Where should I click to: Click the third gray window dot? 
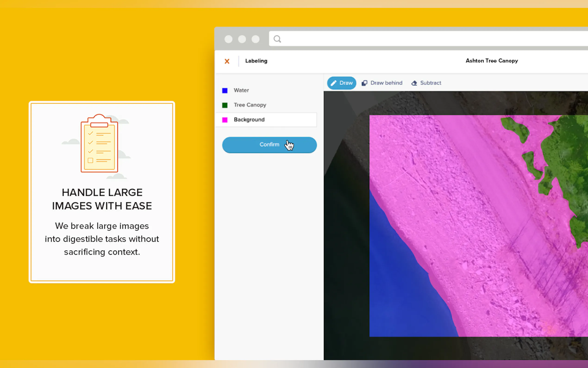pyautogui.click(x=255, y=39)
